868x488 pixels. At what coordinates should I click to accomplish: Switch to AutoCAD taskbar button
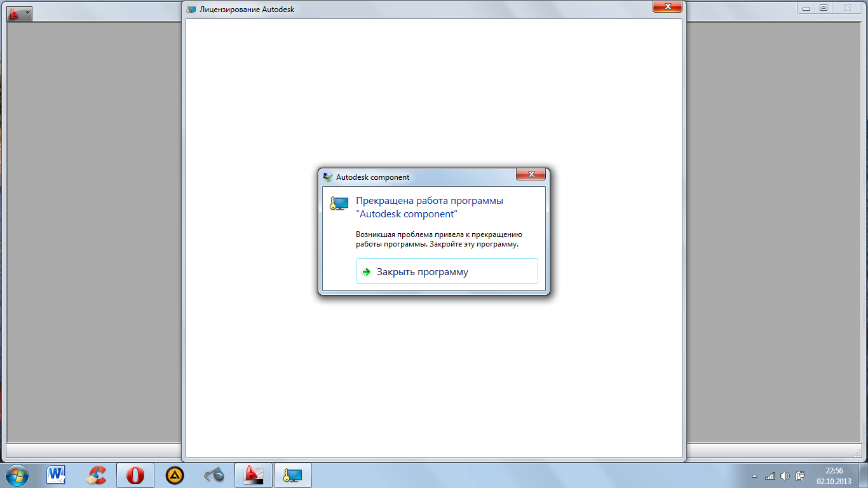pos(254,475)
